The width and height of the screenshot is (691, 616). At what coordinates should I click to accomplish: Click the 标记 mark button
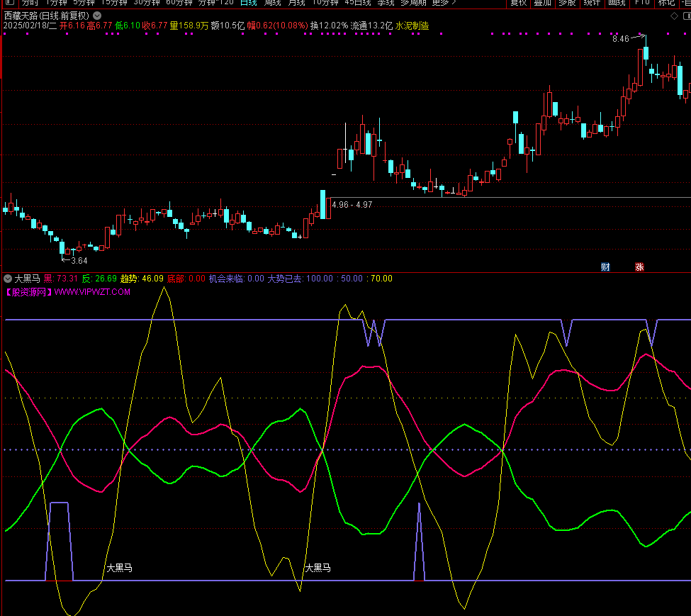pos(666,3)
